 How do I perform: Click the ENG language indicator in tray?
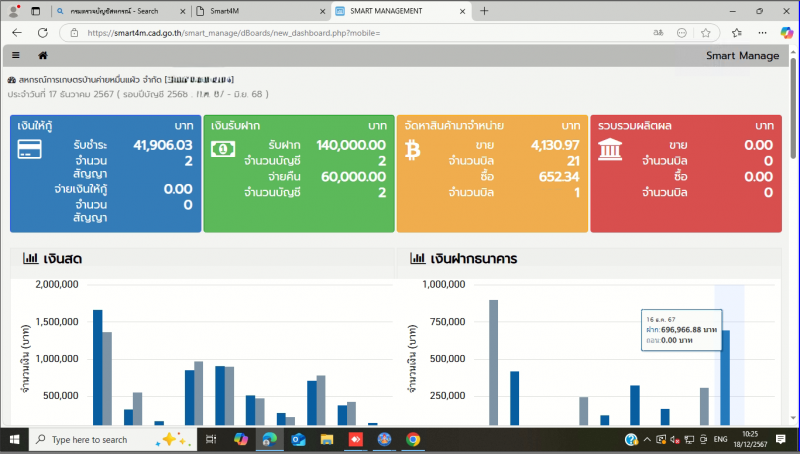tap(720, 439)
